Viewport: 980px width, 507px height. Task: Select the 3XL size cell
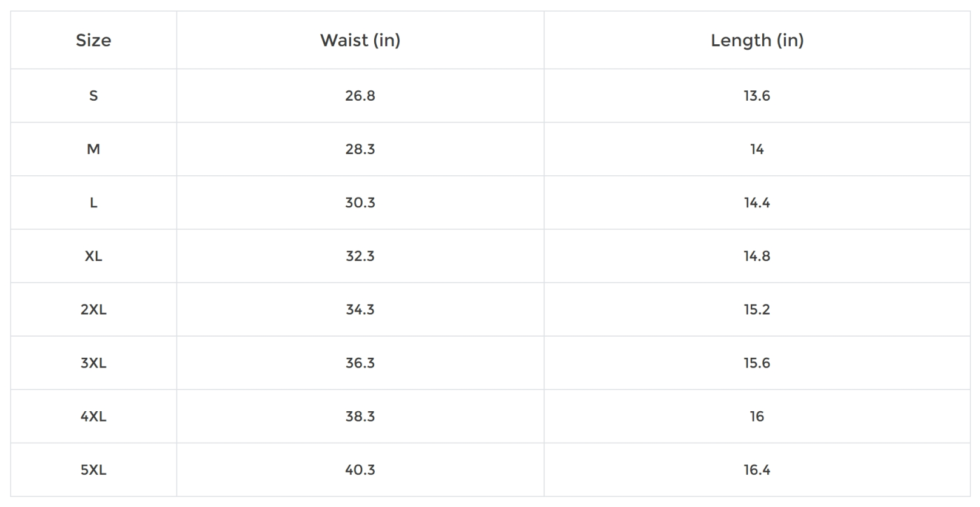tap(93, 363)
